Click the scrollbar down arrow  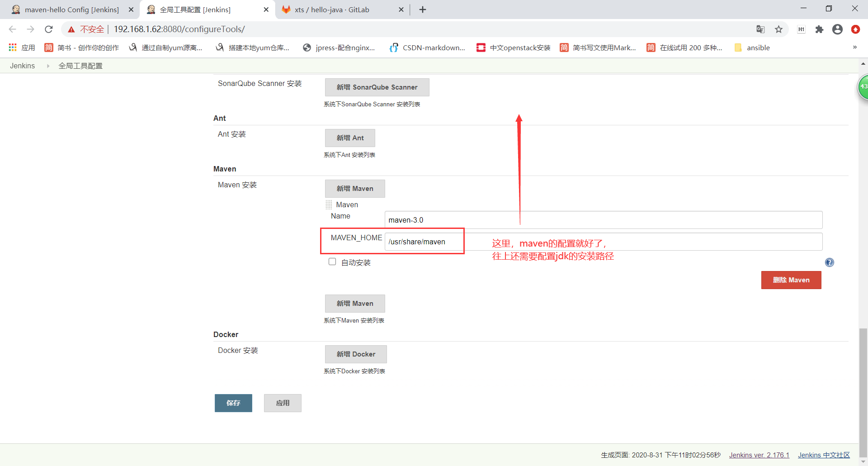coord(863,461)
